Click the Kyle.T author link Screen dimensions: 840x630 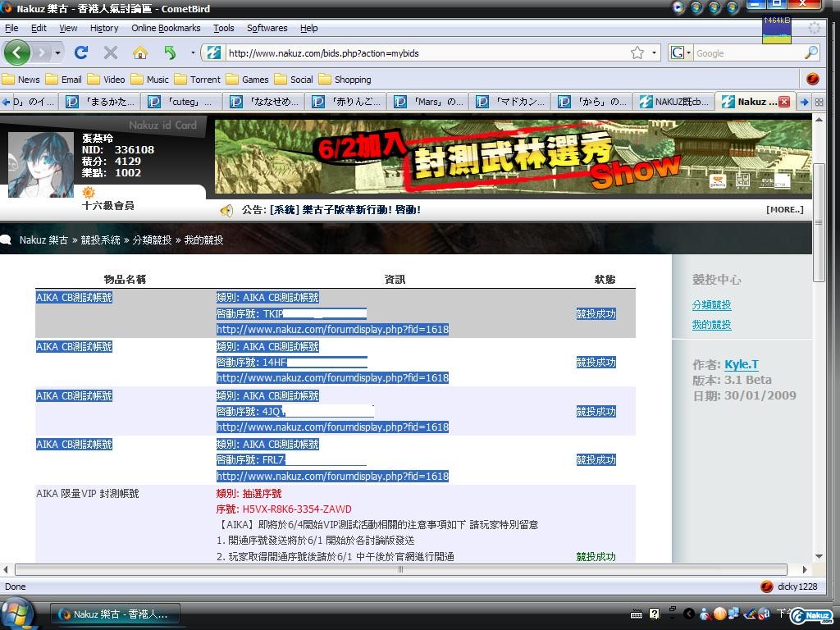741,365
